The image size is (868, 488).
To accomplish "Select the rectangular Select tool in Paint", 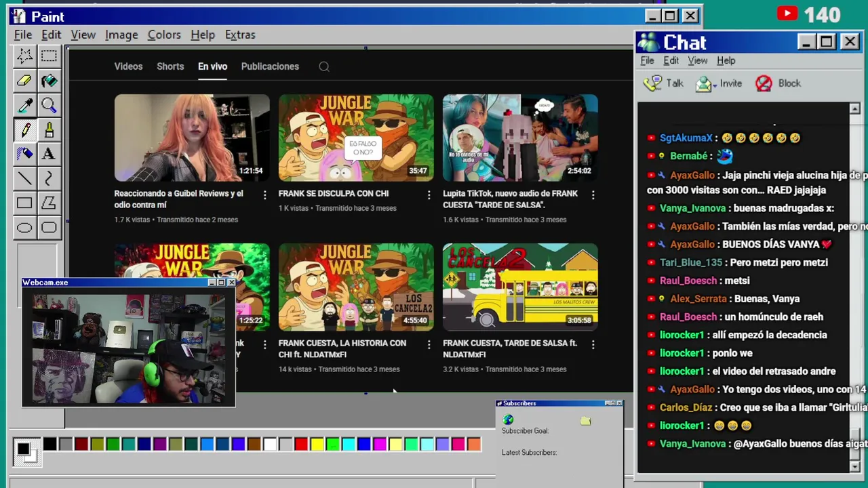I will click(49, 56).
